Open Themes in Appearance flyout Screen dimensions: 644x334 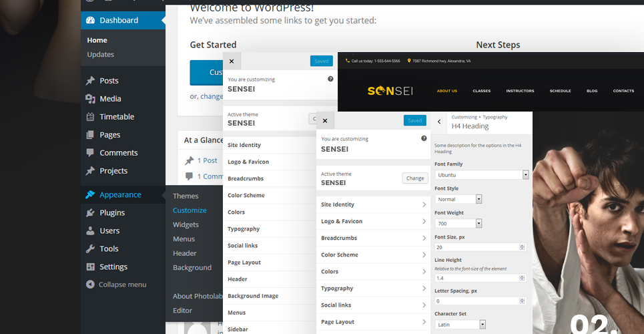(186, 196)
